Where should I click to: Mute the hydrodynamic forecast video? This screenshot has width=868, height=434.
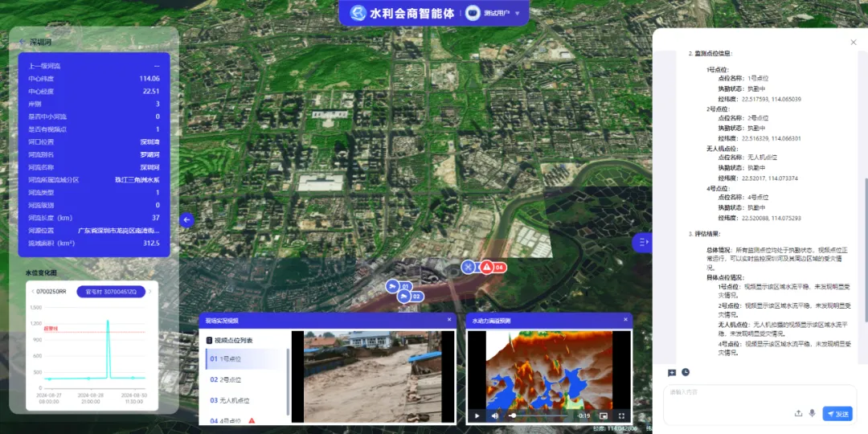(495, 416)
